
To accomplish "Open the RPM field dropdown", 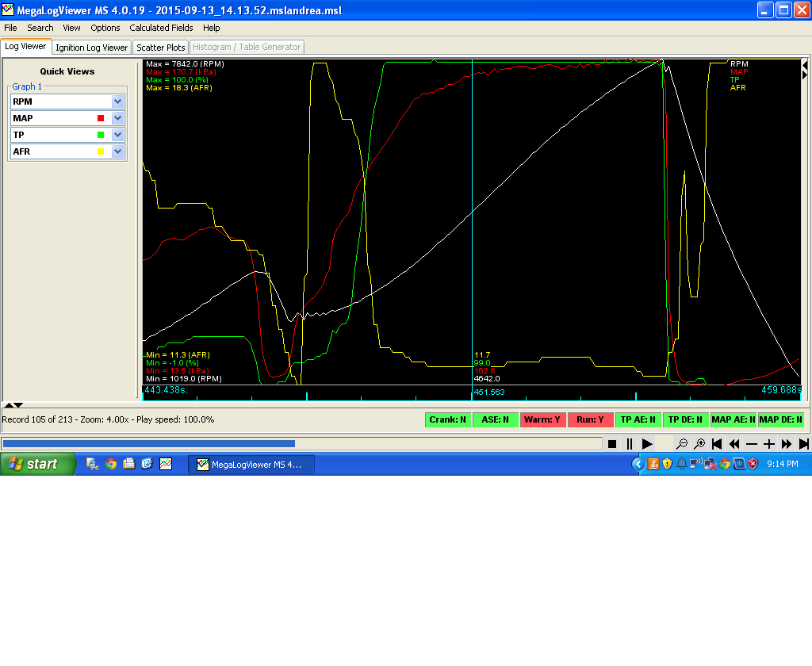I will [118, 101].
